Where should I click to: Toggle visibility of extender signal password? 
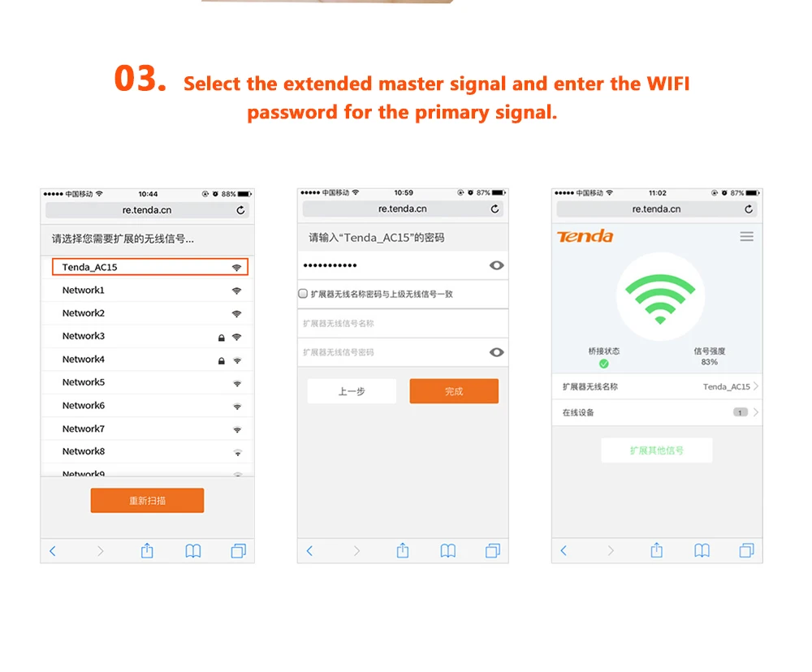pos(496,352)
